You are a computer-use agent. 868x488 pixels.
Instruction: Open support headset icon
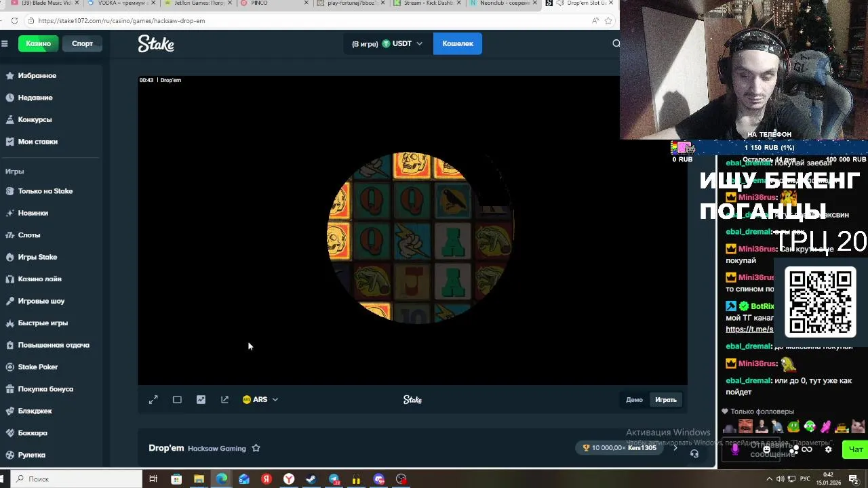[x=694, y=453]
